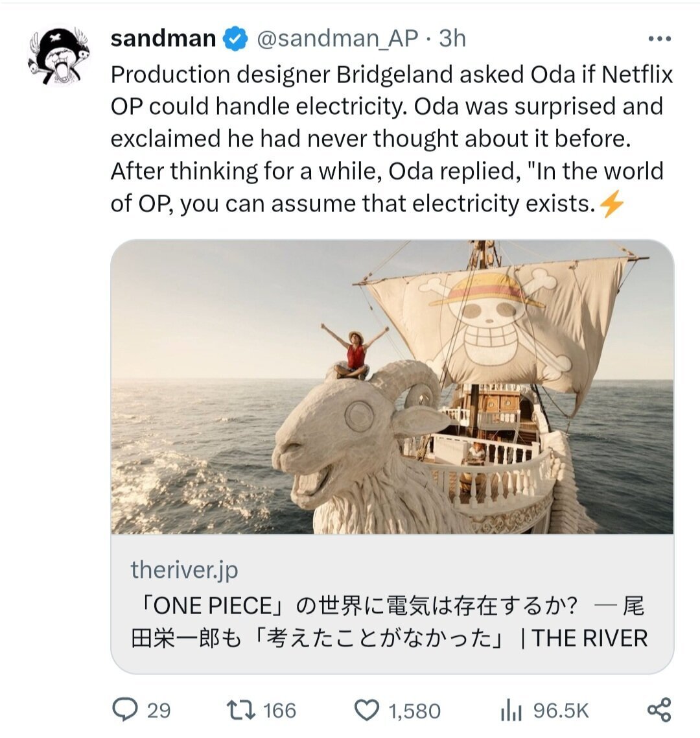Open the view analytics bar chart icon

pos(511,711)
